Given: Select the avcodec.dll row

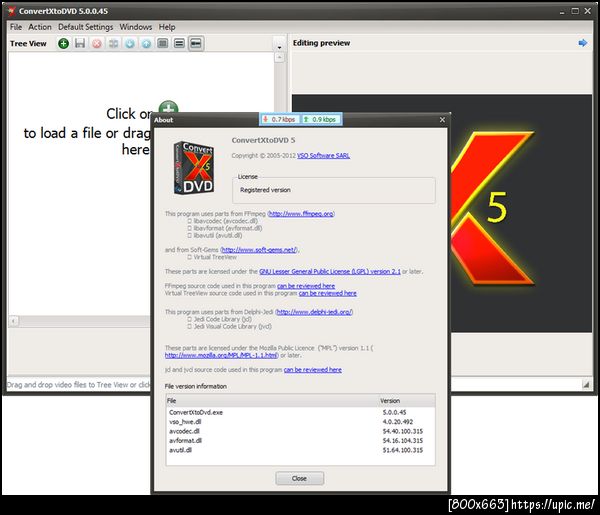Looking at the screenshot, I should point(300,431).
